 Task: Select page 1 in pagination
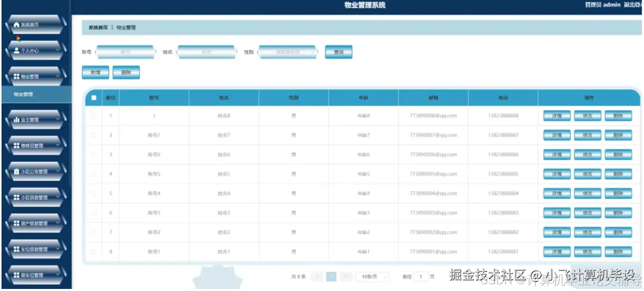[x=331, y=277]
